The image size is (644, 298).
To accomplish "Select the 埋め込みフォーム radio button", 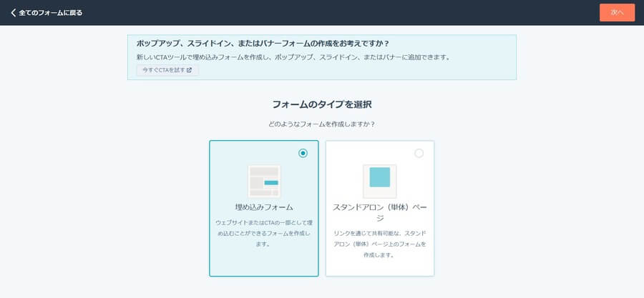I will [x=303, y=153].
